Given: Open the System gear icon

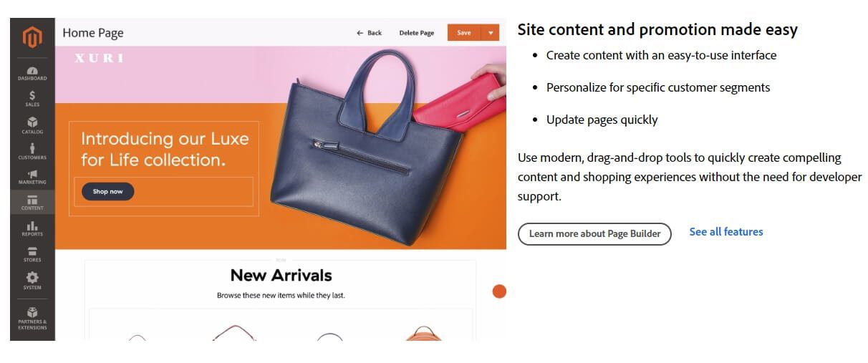Looking at the screenshot, I should 32,277.
